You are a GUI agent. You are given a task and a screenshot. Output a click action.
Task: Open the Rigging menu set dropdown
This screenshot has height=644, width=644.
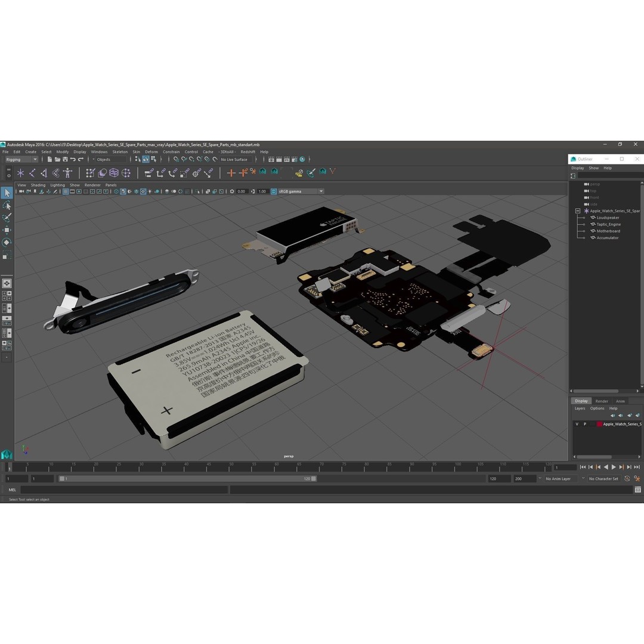point(21,159)
